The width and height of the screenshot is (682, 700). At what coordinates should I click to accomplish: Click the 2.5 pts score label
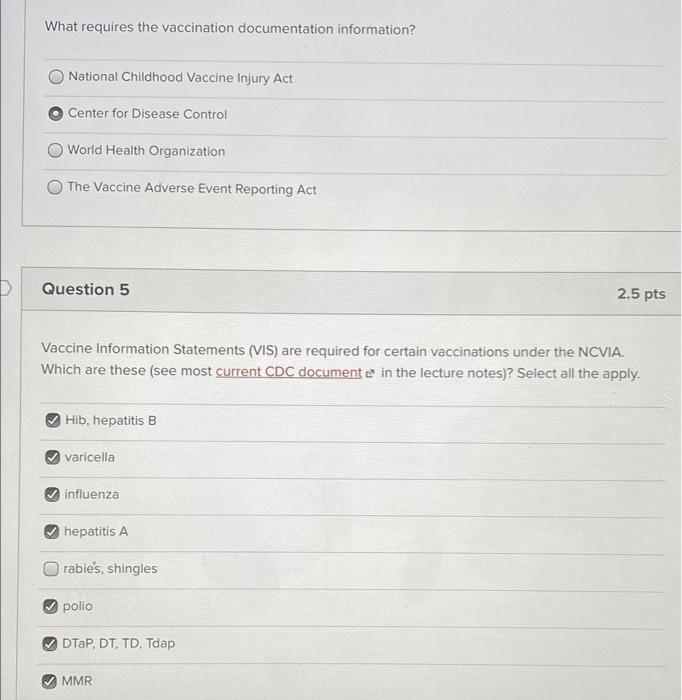pos(641,294)
